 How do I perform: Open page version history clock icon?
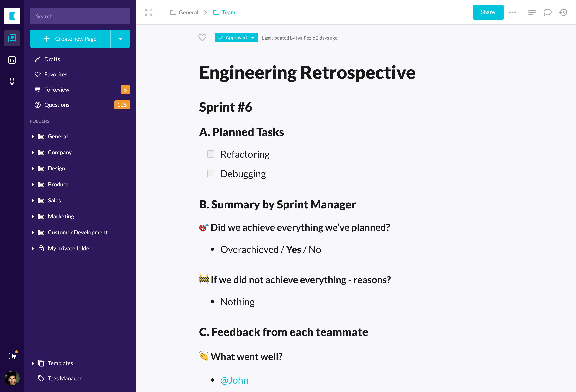[x=563, y=12]
